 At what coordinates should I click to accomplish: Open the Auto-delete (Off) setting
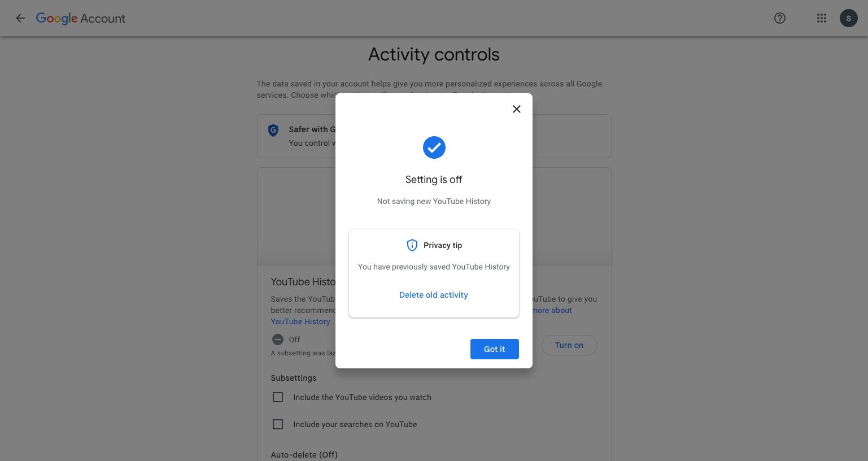304,455
